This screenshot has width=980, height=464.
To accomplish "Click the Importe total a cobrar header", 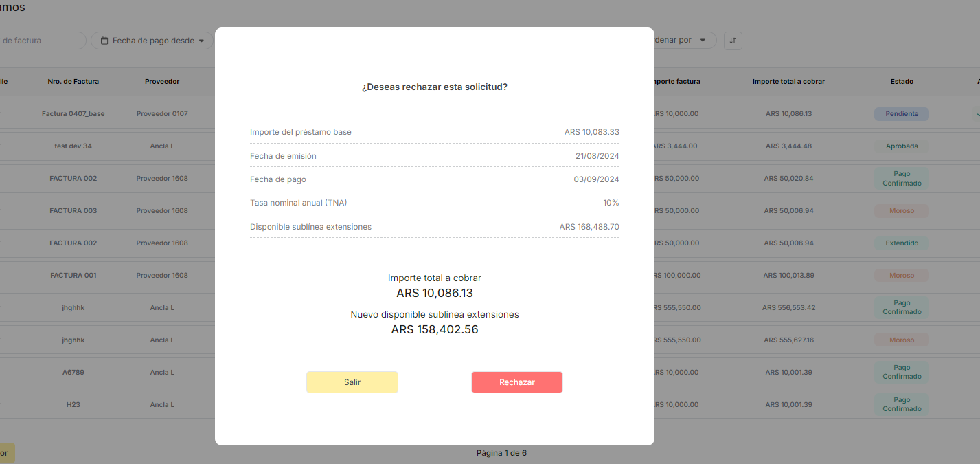I will (788, 81).
